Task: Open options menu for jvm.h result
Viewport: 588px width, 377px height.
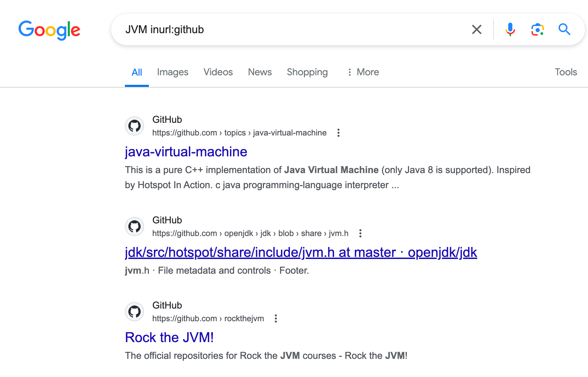Action: pos(360,233)
